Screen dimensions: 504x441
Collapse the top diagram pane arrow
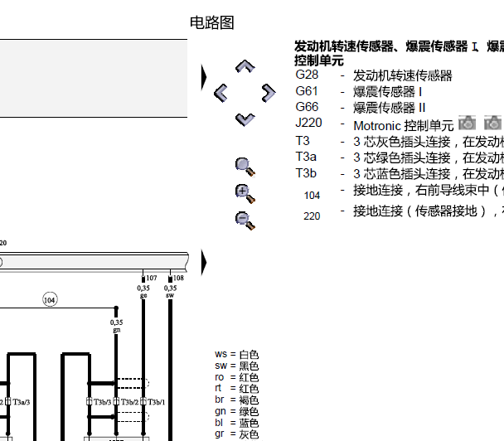204,77
